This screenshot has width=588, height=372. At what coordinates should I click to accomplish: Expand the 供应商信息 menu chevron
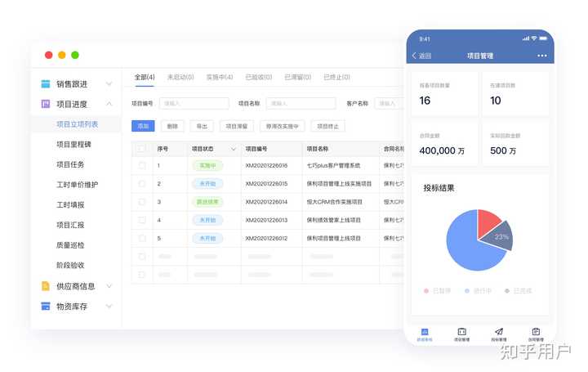coord(109,286)
